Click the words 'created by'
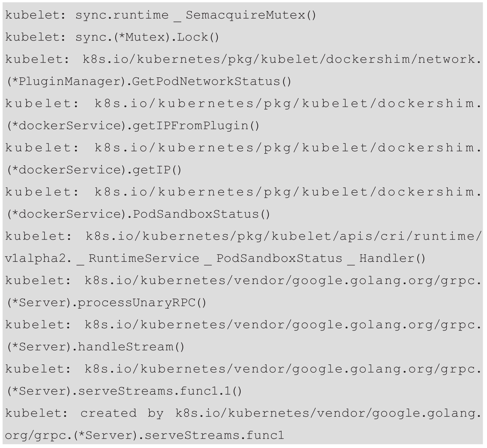This screenshot has width=487, height=448. click(122, 413)
